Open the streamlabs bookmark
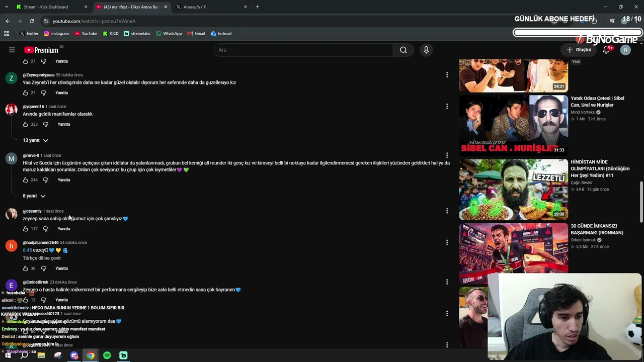This screenshot has height=362, width=644. 137,34
